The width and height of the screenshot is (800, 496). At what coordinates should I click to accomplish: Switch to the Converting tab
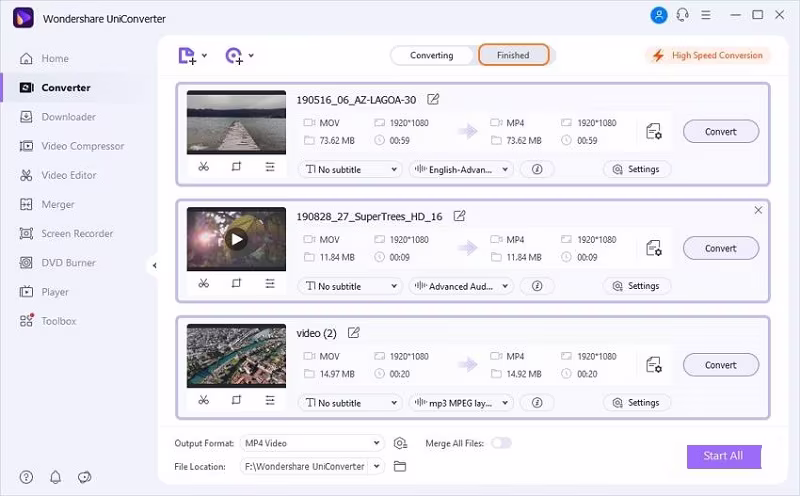[432, 55]
